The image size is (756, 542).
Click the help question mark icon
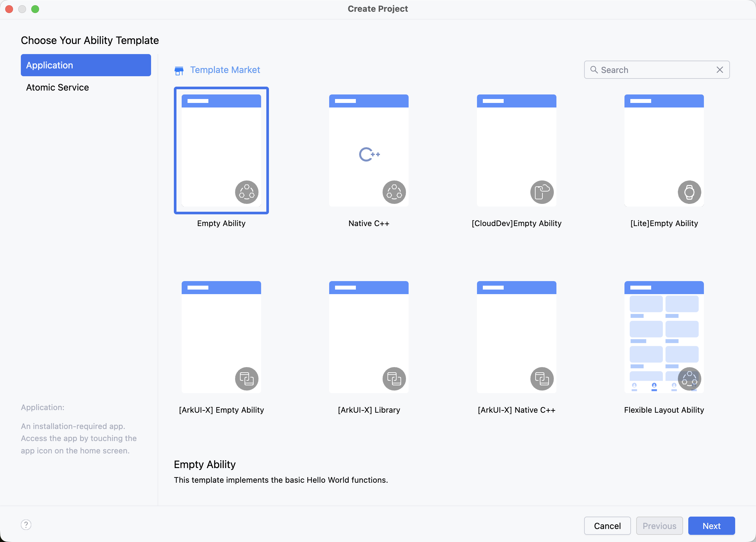(x=26, y=525)
